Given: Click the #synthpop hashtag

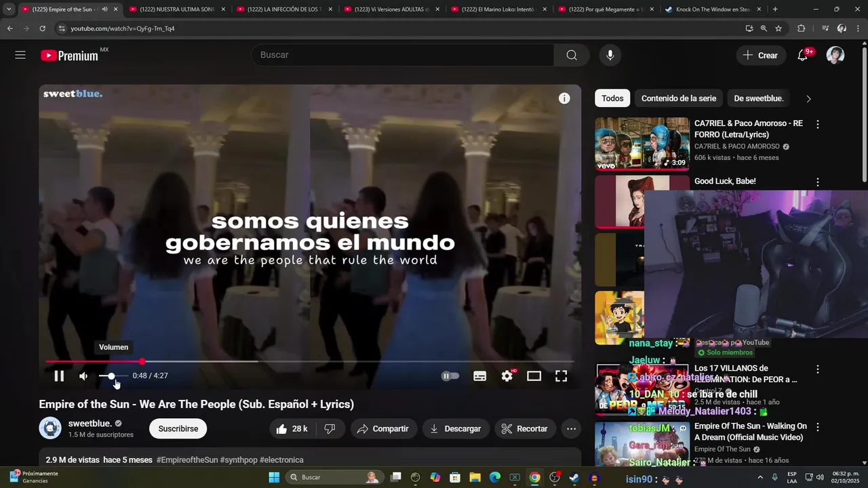Looking at the screenshot, I should click(239, 460).
